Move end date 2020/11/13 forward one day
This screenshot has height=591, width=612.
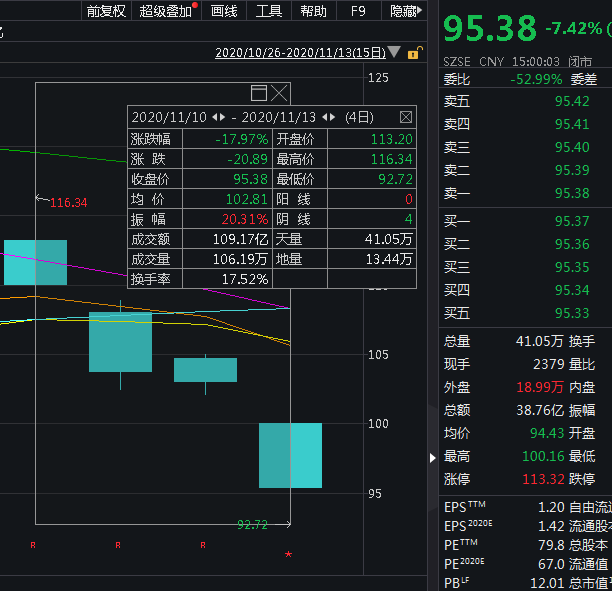[333, 117]
